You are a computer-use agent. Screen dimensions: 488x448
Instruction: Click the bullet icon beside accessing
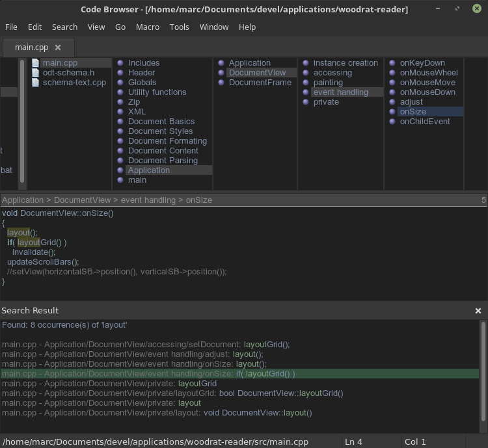pos(306,72)
